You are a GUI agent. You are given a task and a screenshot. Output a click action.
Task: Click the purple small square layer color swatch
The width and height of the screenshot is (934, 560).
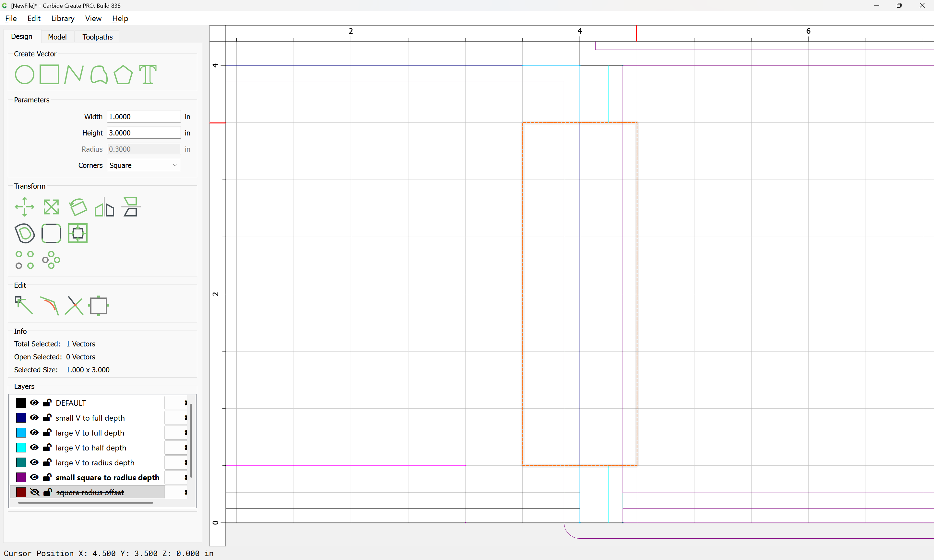click(21, 477)
